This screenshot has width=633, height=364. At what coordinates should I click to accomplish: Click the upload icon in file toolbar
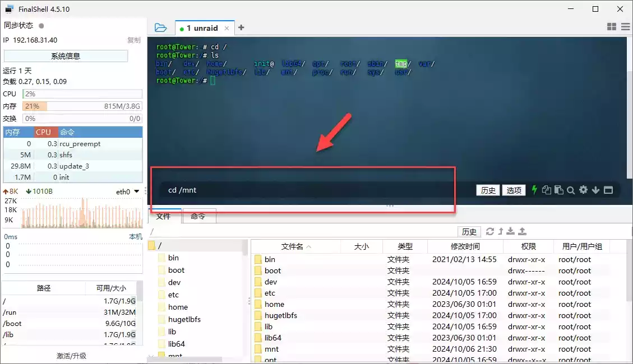tap(522, 231)
